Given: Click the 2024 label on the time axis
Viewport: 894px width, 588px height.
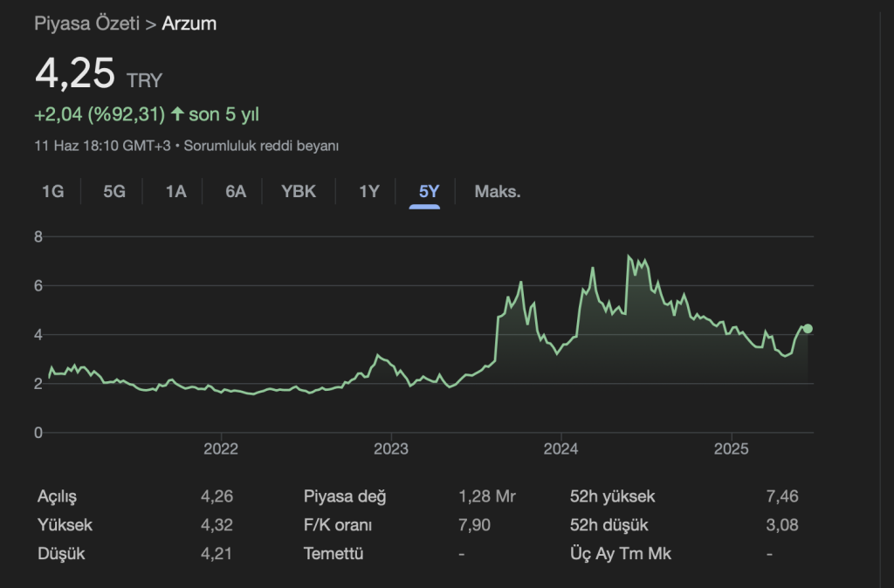Looking at the screenshot, I should (560, 449).
